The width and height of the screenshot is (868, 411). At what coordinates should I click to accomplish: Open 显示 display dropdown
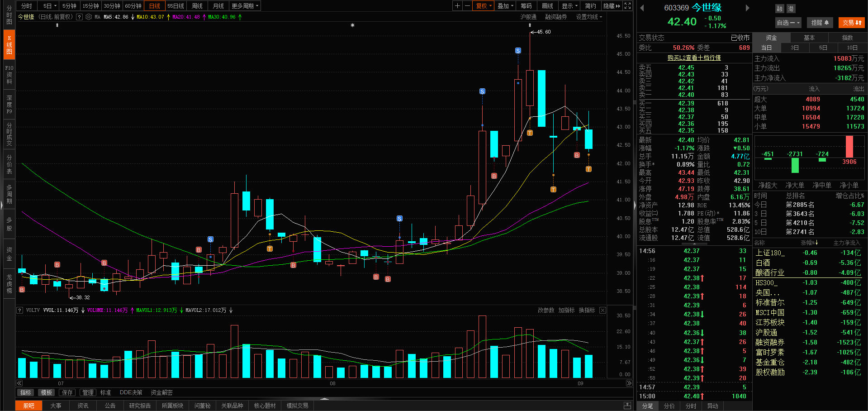(569, 6)
